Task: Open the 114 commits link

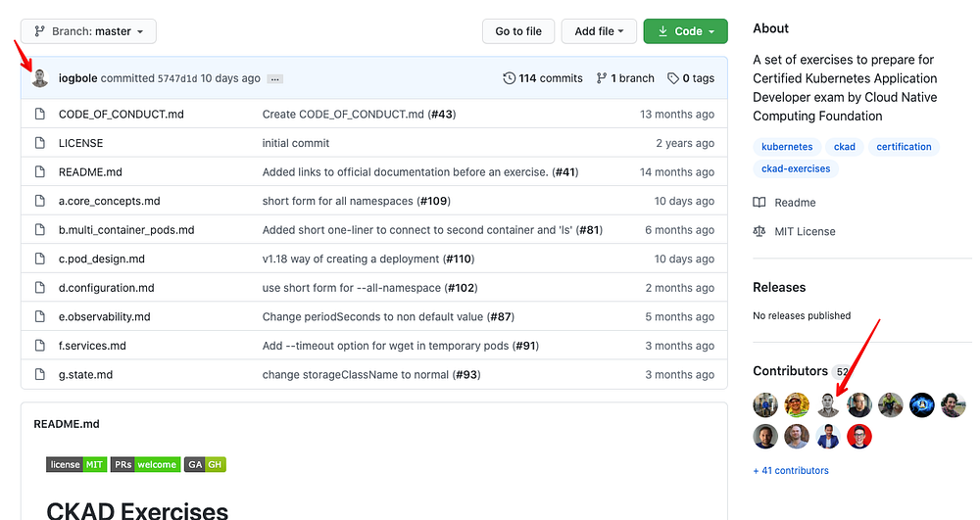Action: (x=550, y=78)
